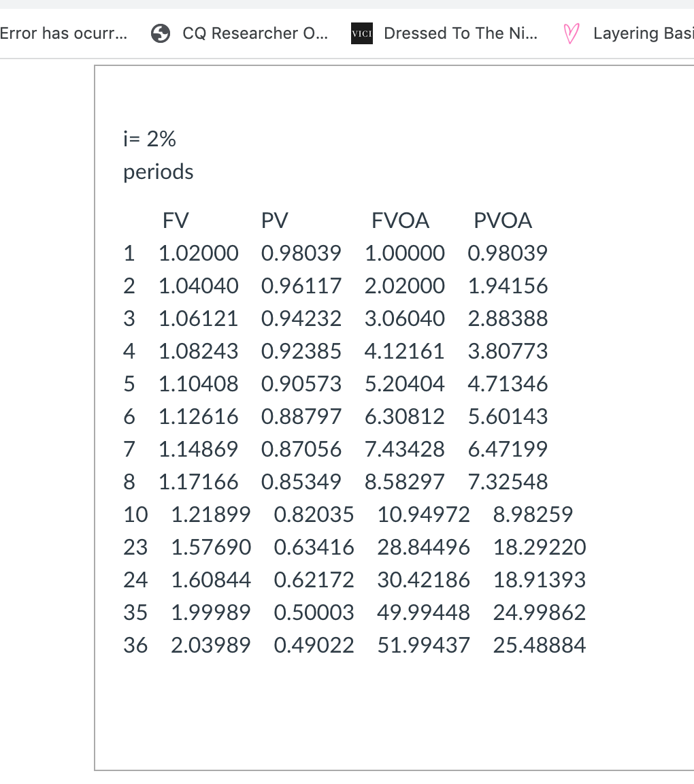
Task: Click FV value 1.57690
Action: (211, 547)
